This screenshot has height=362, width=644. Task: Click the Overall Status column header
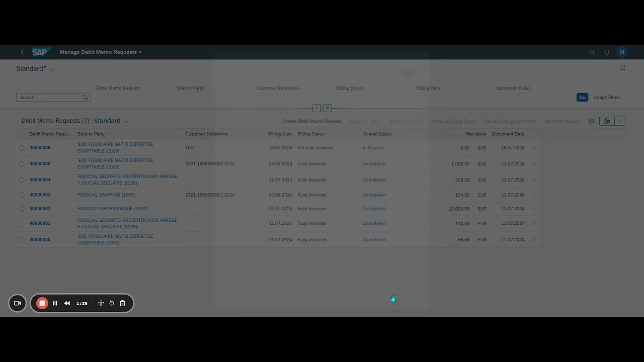377,134
